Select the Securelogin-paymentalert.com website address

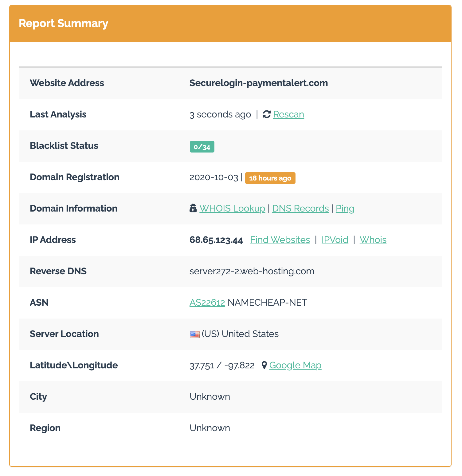pyautogui.click(x=259, y=83)
